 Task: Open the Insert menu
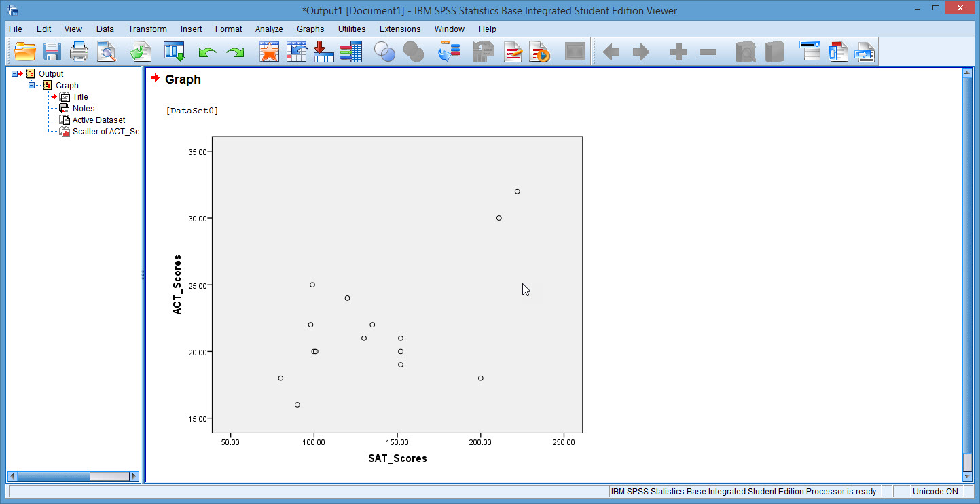tap(191, 29)
